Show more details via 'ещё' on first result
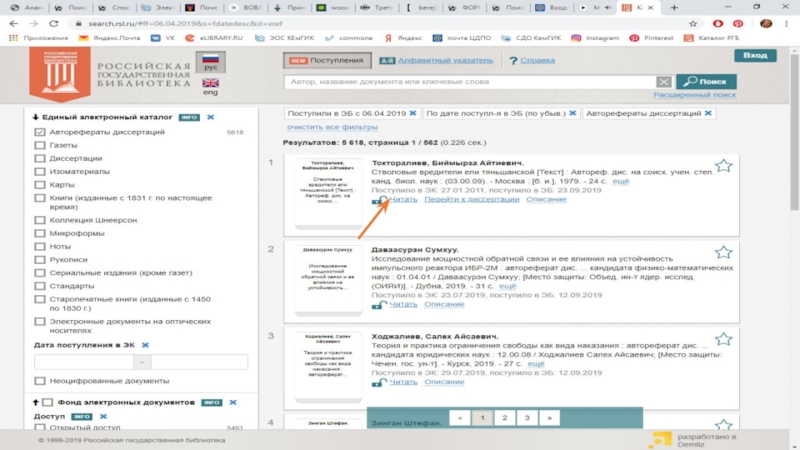800x450 pixels. (620, 181)
